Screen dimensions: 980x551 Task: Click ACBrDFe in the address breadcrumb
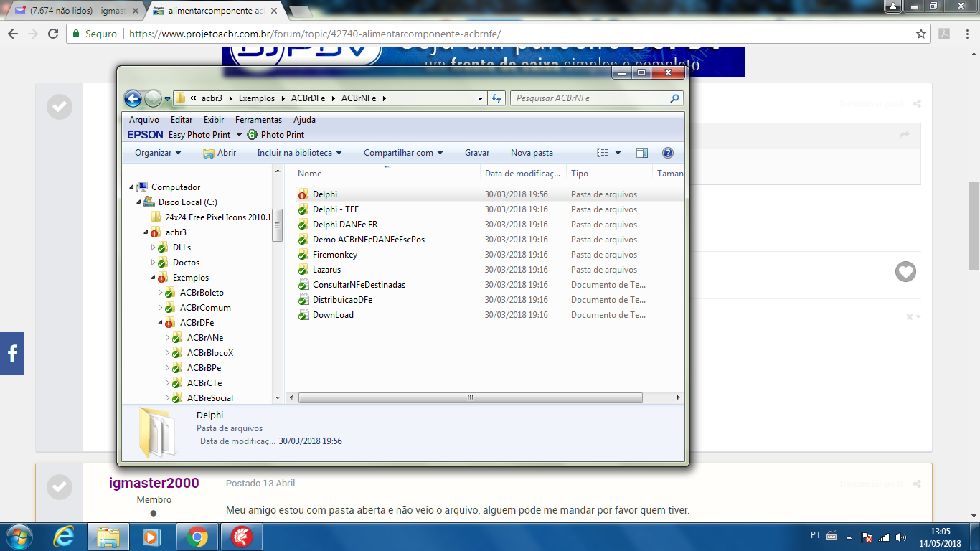tap(308, 98)
